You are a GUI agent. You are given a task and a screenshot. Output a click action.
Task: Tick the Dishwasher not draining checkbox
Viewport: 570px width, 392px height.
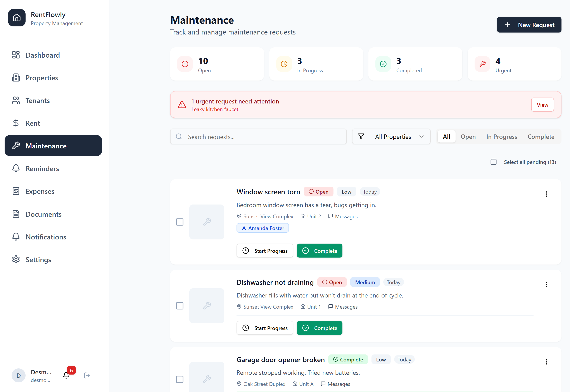click(180, 306)
